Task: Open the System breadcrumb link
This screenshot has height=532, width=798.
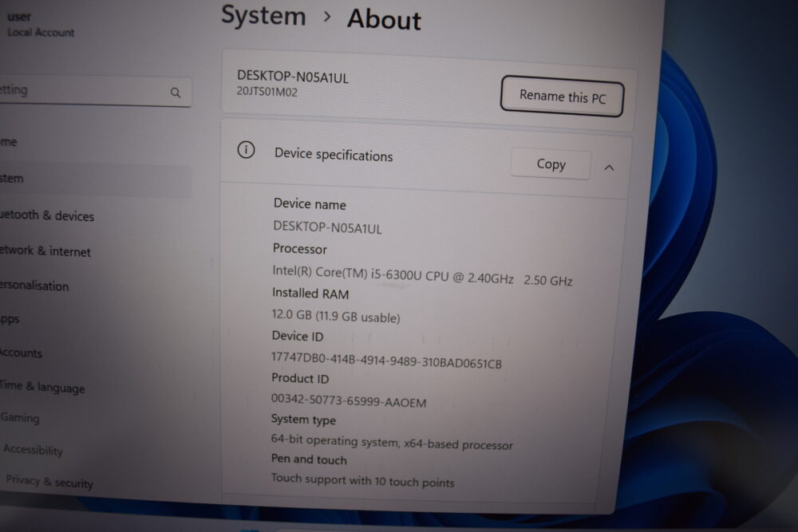Action: (x=263, y=15)
